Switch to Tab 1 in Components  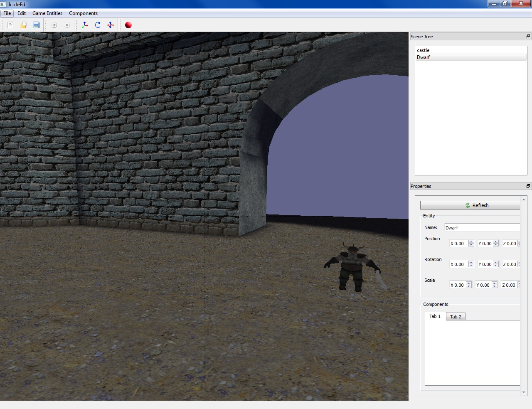coord(435,316)
